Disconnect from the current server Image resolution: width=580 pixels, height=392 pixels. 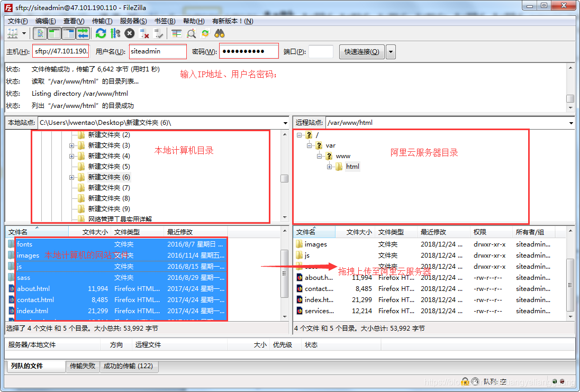pos(144,33)
